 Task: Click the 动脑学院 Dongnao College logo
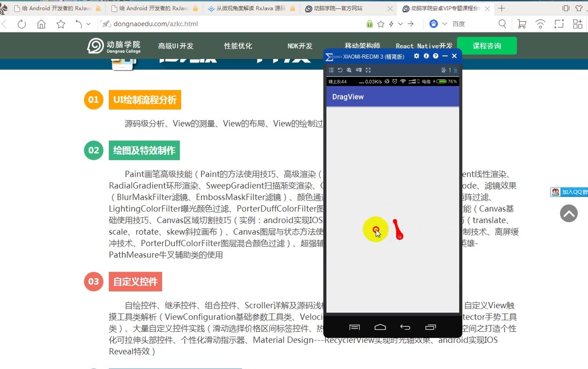pos(114,46)
